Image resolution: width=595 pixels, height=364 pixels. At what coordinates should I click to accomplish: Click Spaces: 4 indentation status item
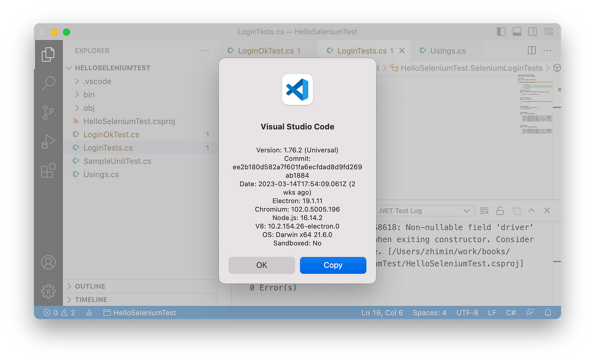point(430,313)
